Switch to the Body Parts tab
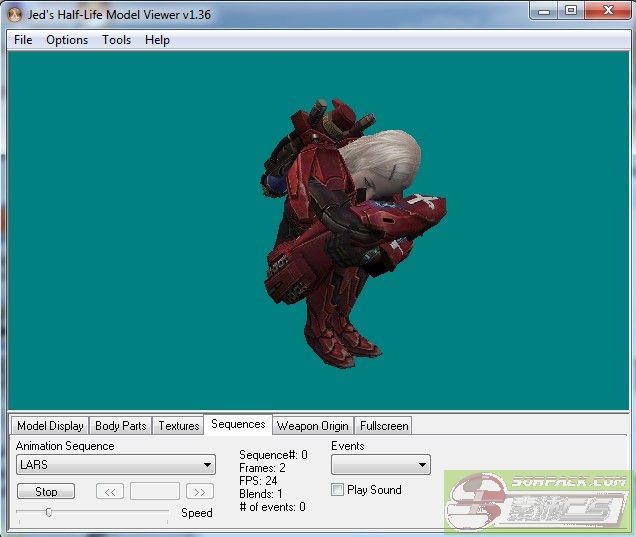Screen dimensions: 636x537 click(x=120, y=426)
